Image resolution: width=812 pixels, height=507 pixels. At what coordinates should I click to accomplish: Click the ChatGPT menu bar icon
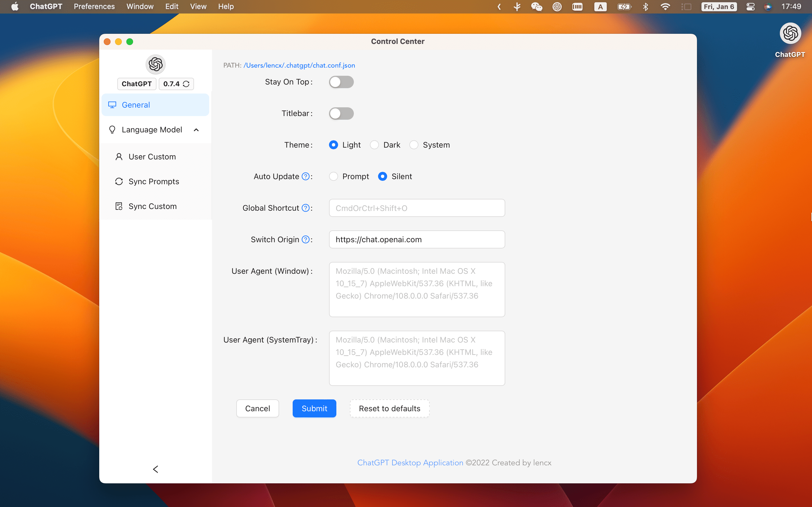click(555, 6)
